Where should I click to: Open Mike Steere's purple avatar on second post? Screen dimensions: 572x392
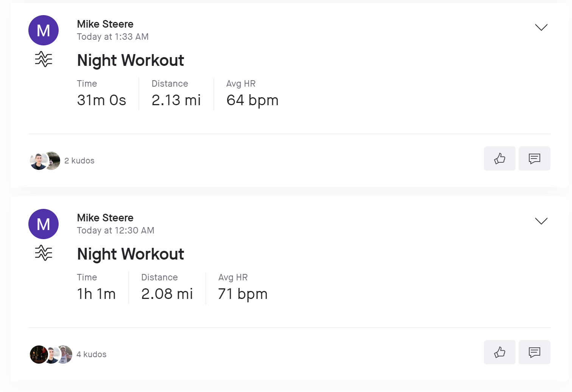[x=44, y=224]
